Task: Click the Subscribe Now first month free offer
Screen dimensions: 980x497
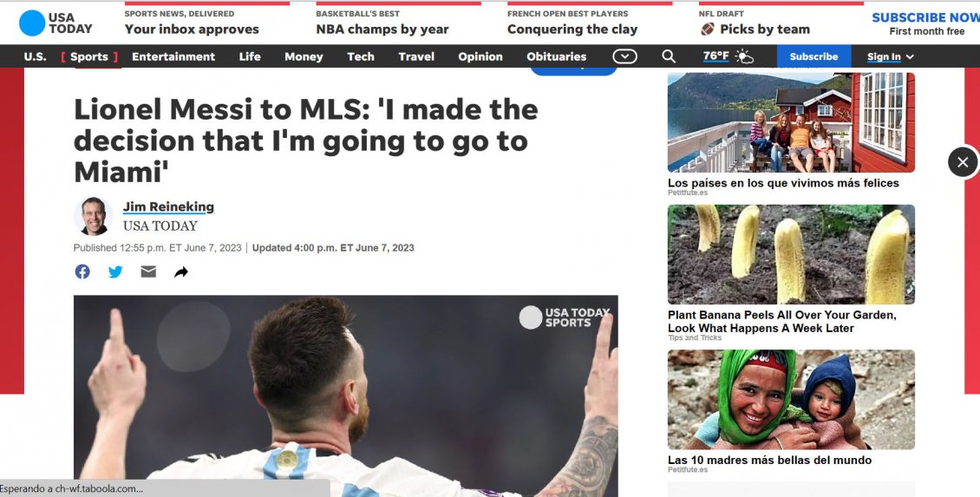Action: click(926, 23)
